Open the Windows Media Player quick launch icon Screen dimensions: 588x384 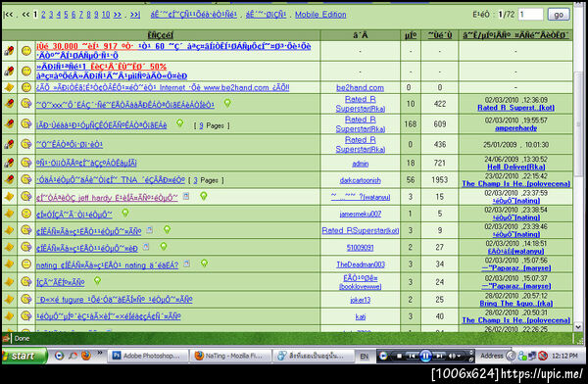(59, 356)
